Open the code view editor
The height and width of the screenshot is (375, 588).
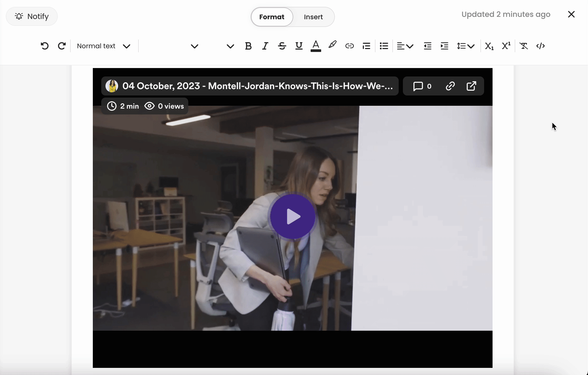(541, 46)
